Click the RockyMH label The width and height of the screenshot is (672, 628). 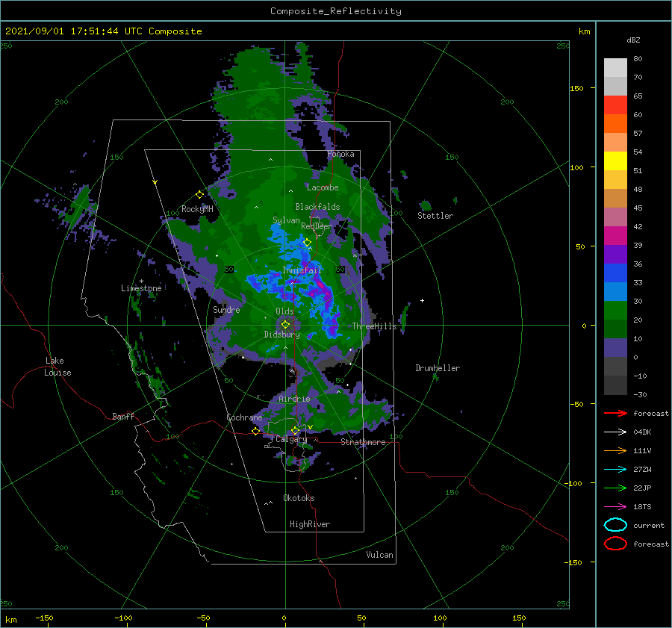[197, 209]
